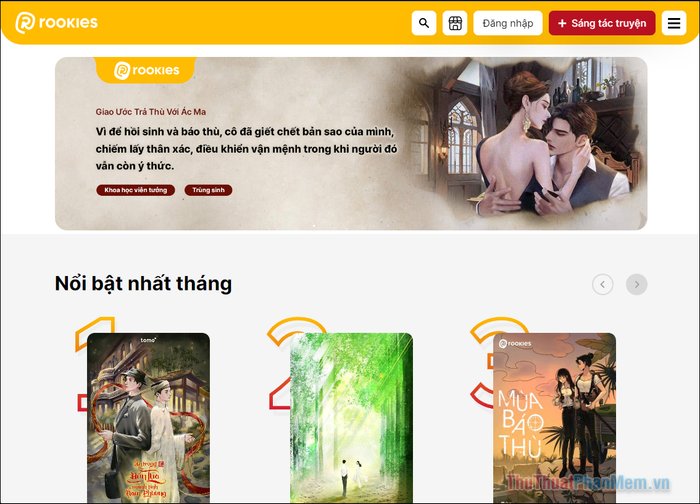Screen dimensions: 700x504
Task: Go to next featured stories arrow
Action: [637, 284]
